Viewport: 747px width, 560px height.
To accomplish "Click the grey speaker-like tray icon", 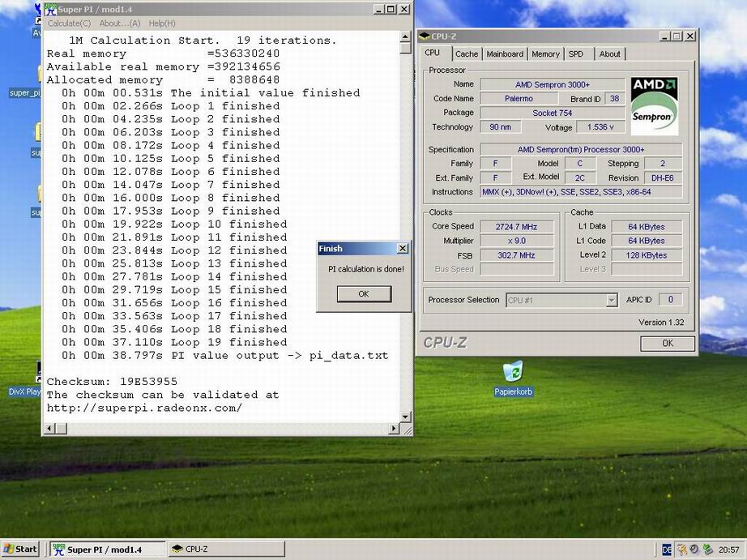I will pos(694,549).
